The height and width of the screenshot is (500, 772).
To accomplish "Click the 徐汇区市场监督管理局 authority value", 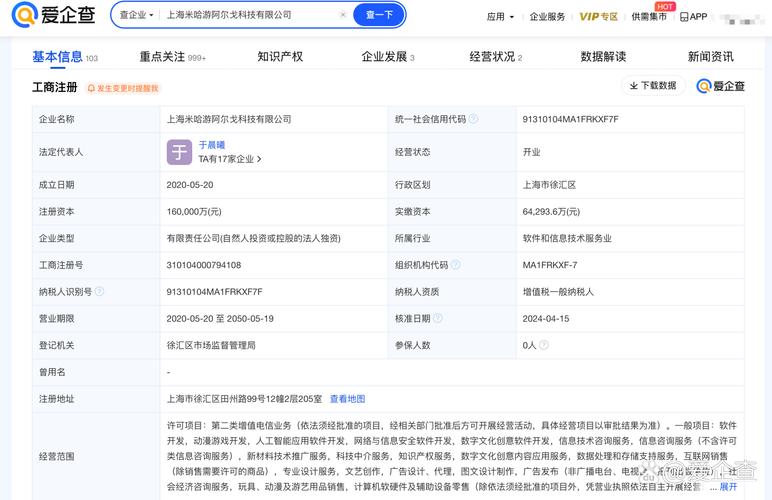I will click(x=211, y=345).
